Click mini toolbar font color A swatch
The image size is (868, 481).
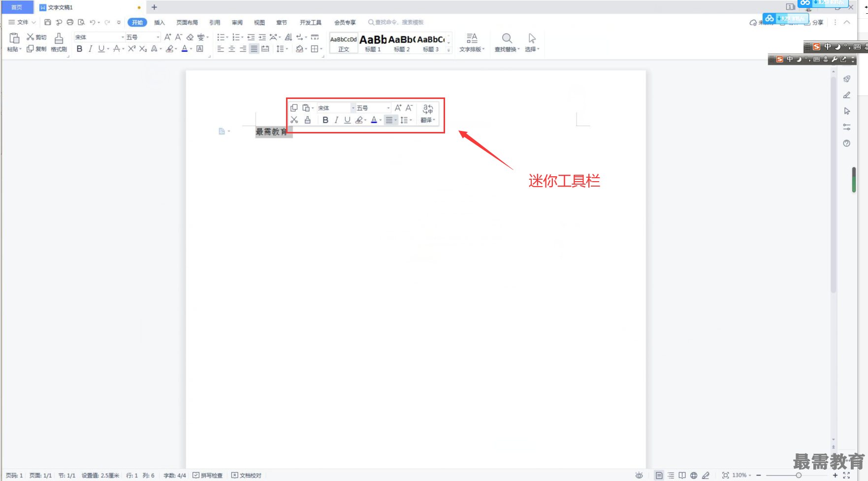tap(374, 120)
